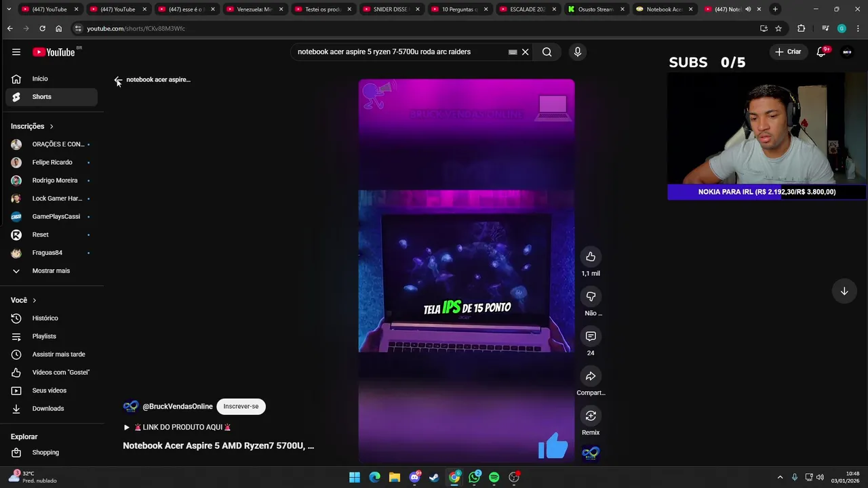The height and width of the screenshot is (488, 868).
Task: Clear the search box text
Action: coord(525,52)
